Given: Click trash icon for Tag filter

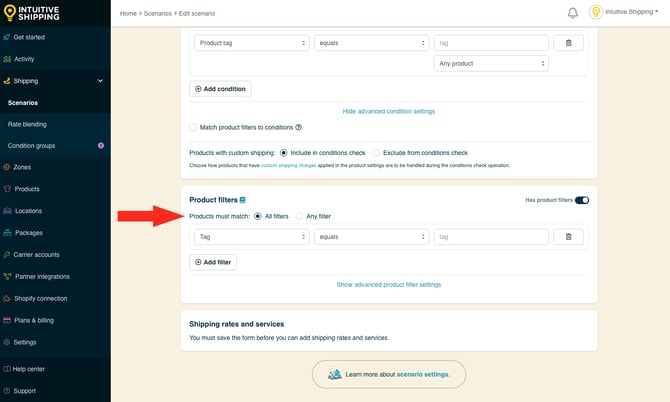Looking at the screenshot, I should point(568,237).
